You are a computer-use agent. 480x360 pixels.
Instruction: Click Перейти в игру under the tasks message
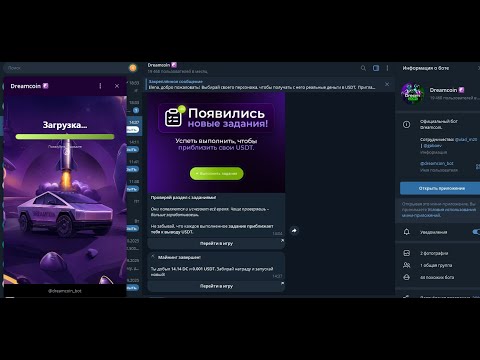click(x=216, y=244)
